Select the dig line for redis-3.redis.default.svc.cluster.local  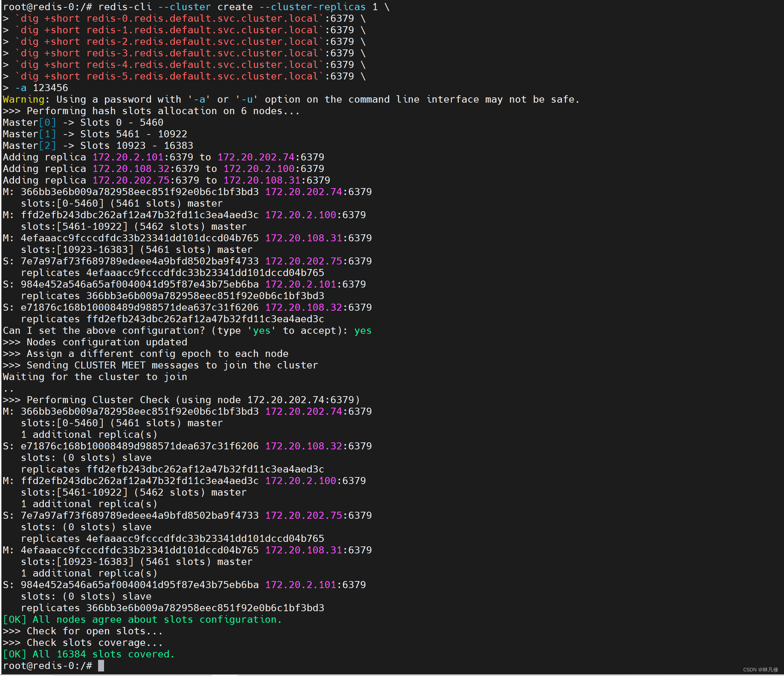(x=184, y=53)
